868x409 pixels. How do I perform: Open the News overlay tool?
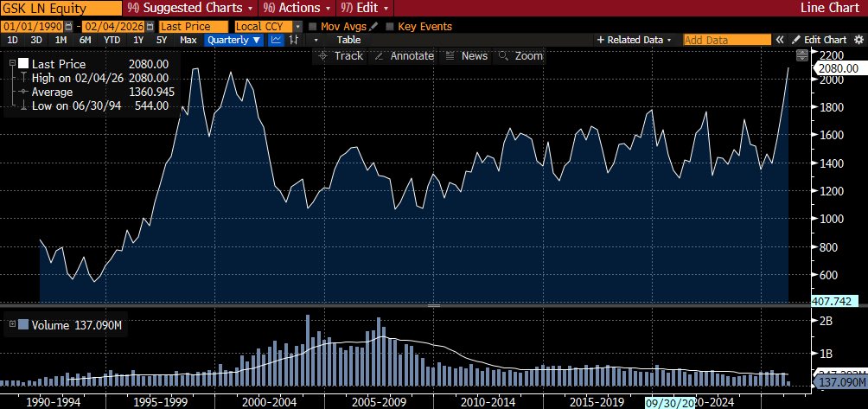coord(467,56)
